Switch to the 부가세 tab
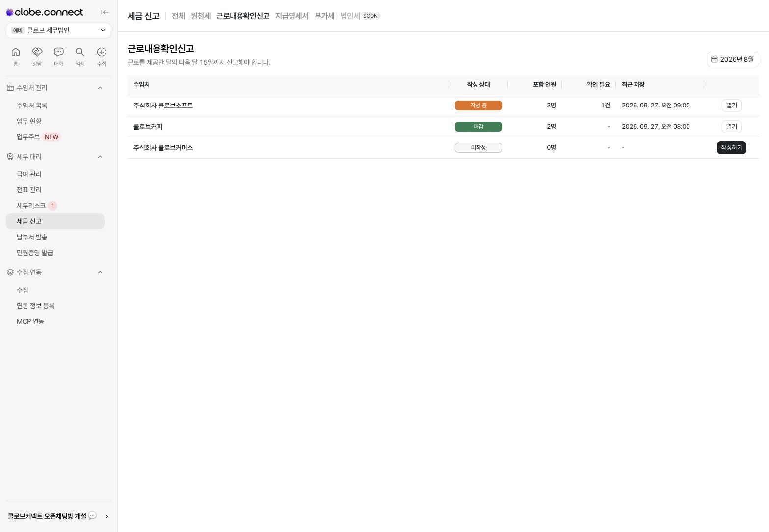The width and height of the screenshot is (769, 532). point(324,16)
